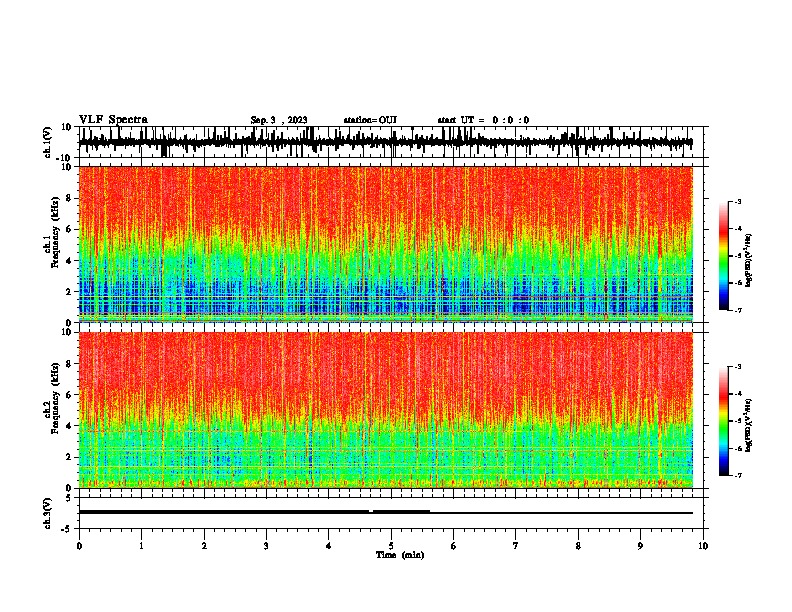Click the "5" tick on the time axis

[391, 546]
